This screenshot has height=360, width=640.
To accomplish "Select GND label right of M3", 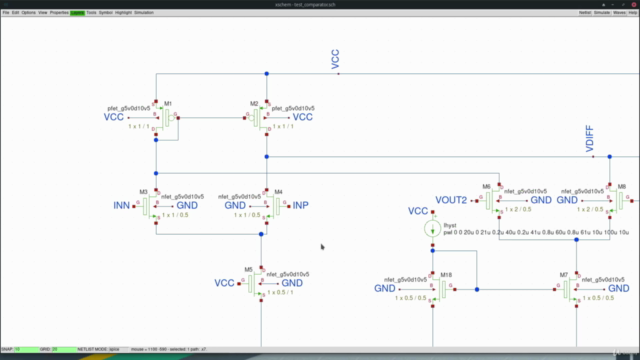I will (x=187, y=205).
